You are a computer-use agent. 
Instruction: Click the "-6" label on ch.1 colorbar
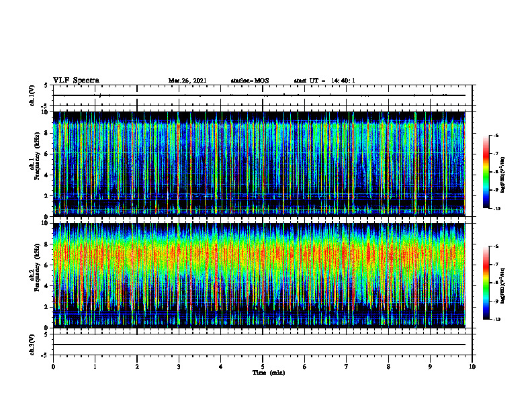495,136
